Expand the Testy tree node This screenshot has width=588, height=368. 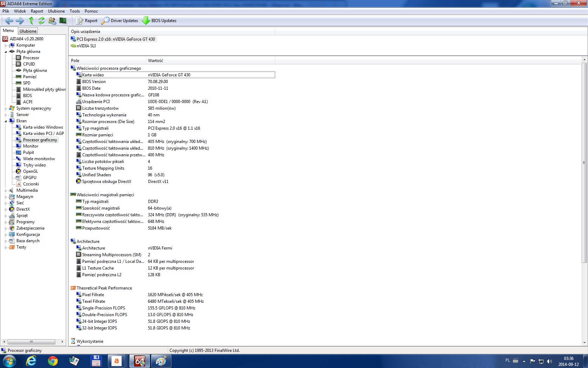click(x=6, y=247)
